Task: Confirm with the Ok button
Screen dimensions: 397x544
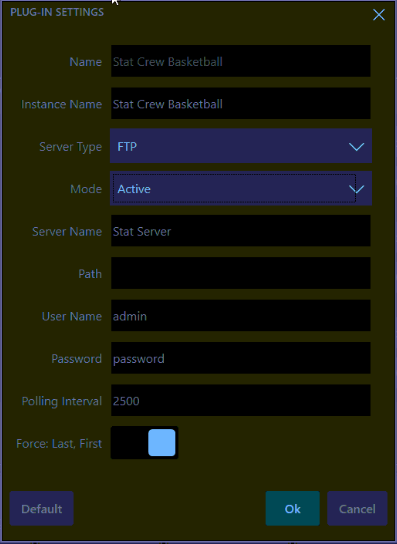Action: [x=293, y=509]
